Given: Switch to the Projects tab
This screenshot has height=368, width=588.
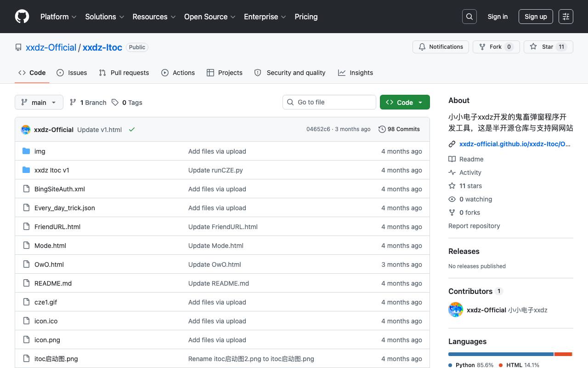Looking at the screenshot, I should [x=225, y=73].
